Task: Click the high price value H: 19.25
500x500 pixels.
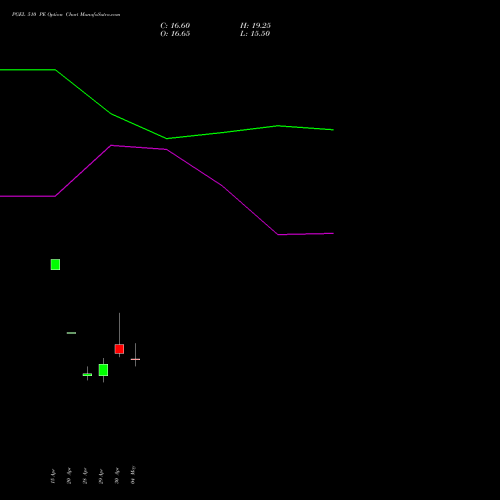Action: (x=255, y=26)
